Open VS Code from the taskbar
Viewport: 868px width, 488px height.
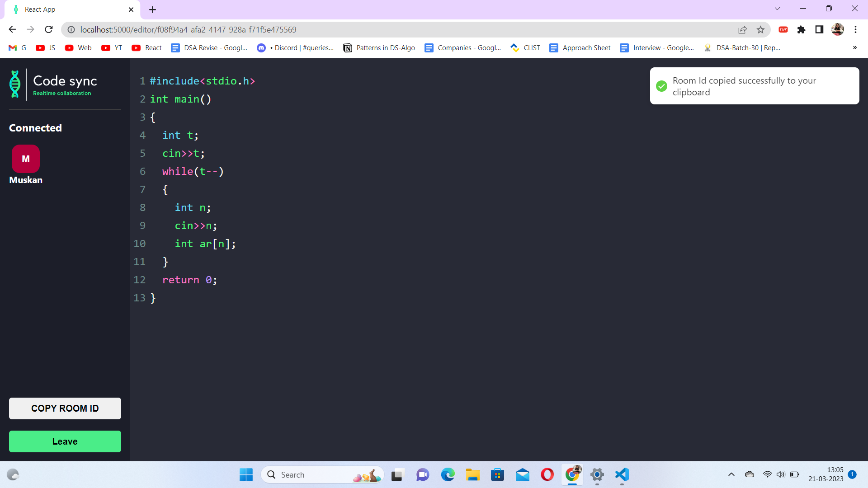(x=622, y=475)
